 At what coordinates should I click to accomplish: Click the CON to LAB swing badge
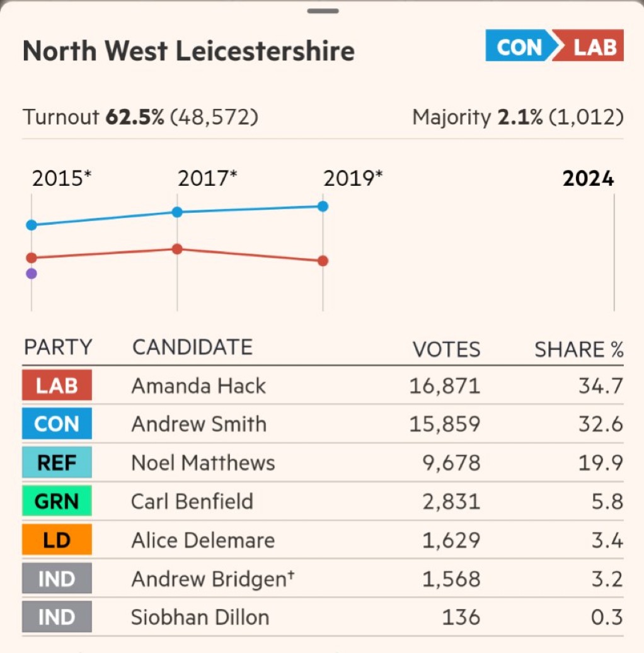point(555,47)
